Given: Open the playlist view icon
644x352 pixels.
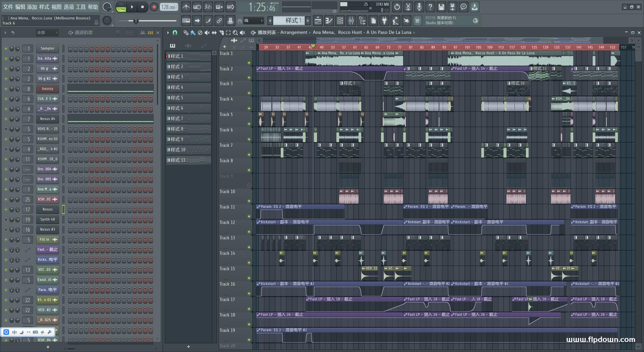Looking at the screenshot, I should (x=318, y=21).
